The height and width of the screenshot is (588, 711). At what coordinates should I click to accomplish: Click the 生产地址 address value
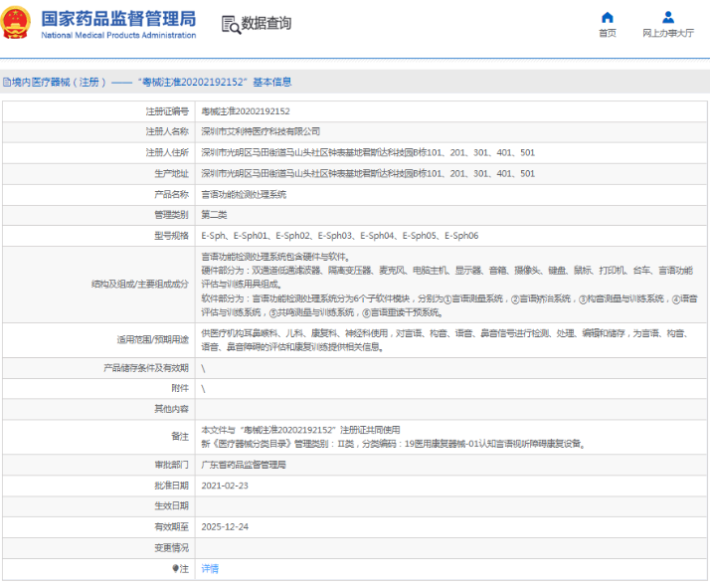tap(368, 173)
